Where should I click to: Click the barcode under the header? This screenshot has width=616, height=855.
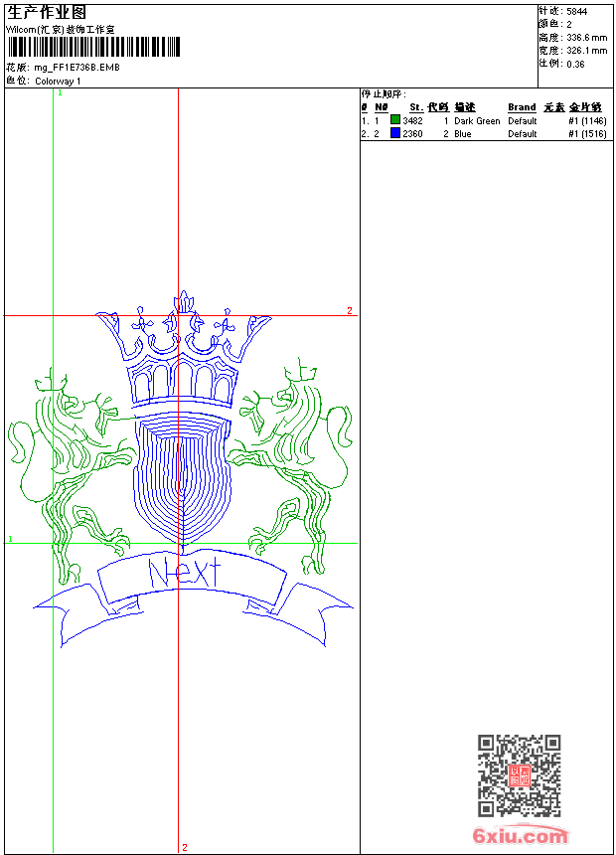(x=93, y=47)
